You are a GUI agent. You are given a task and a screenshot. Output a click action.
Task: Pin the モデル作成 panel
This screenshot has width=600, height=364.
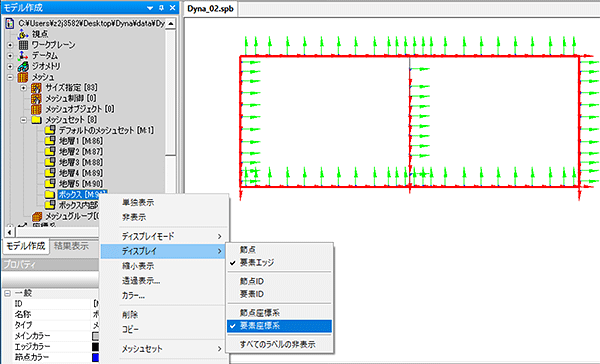pos(161,8)
